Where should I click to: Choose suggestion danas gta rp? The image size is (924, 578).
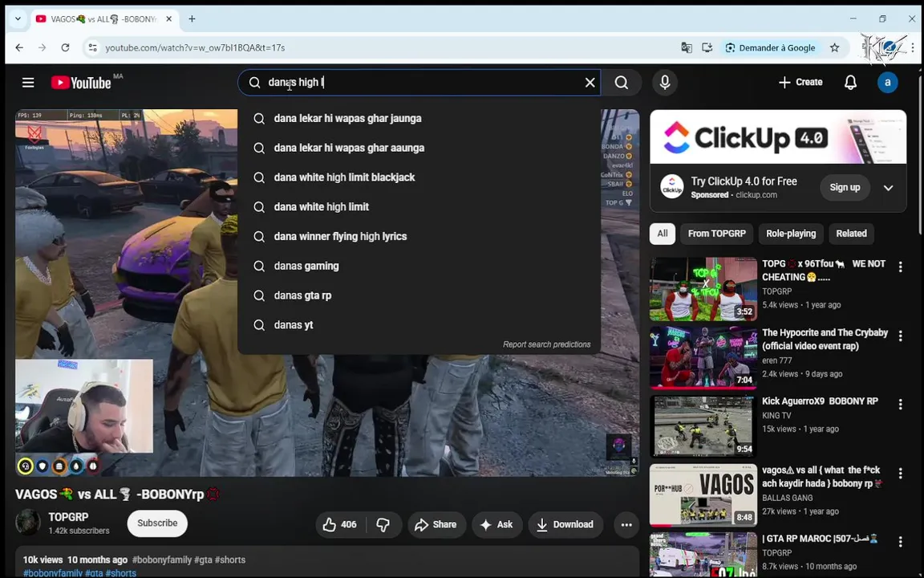pos(419,295)
